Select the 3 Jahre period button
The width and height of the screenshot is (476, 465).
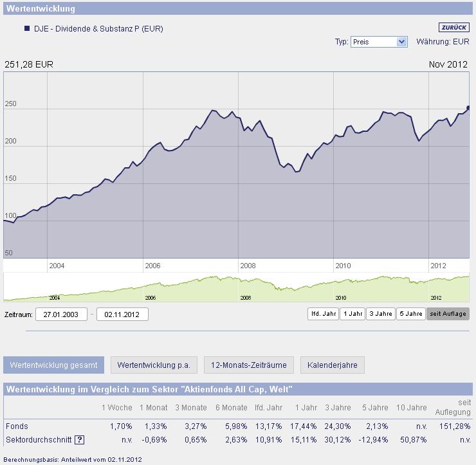(381, 314)
